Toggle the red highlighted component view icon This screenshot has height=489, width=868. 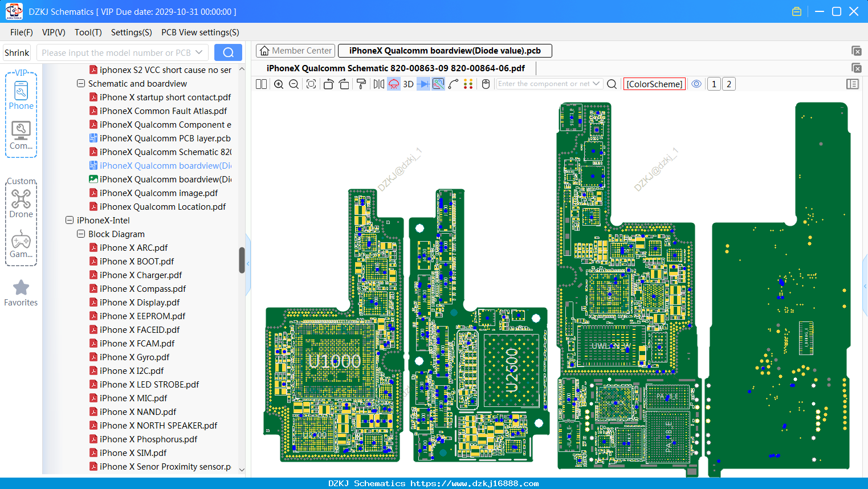point(394,84)
